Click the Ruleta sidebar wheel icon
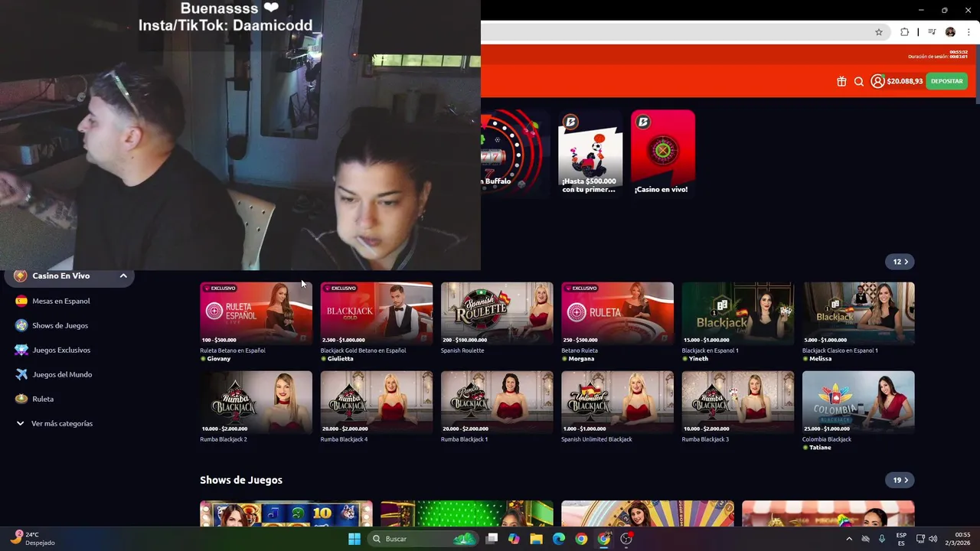980x551 pixels. pos(21,399)
